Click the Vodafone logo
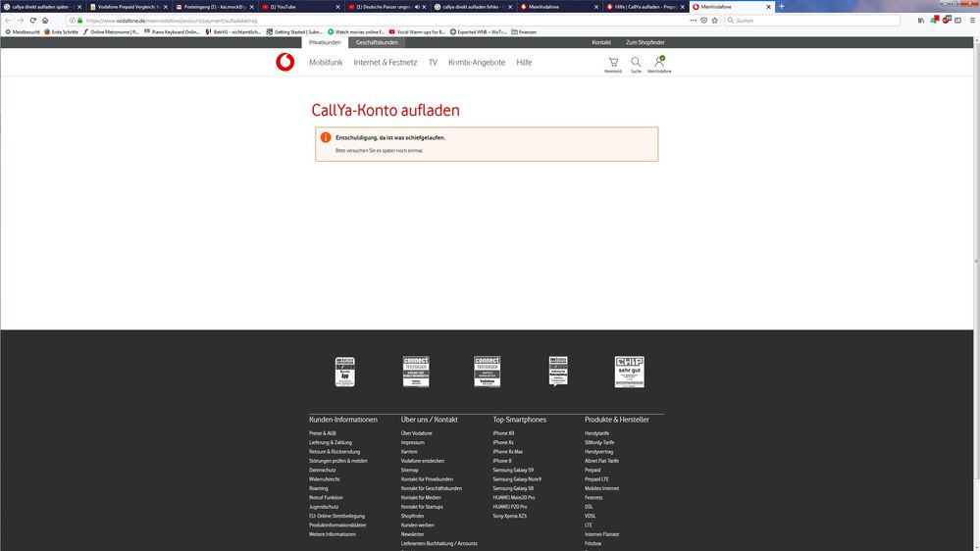 285,62
